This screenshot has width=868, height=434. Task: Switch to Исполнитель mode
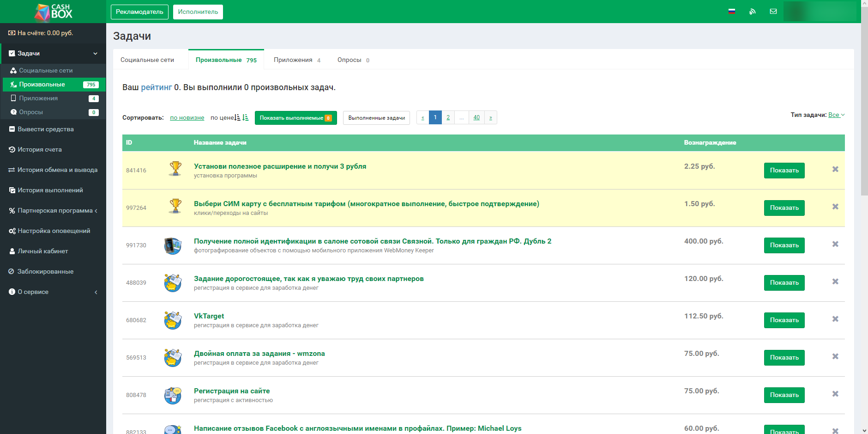click(x=198, y=12)
